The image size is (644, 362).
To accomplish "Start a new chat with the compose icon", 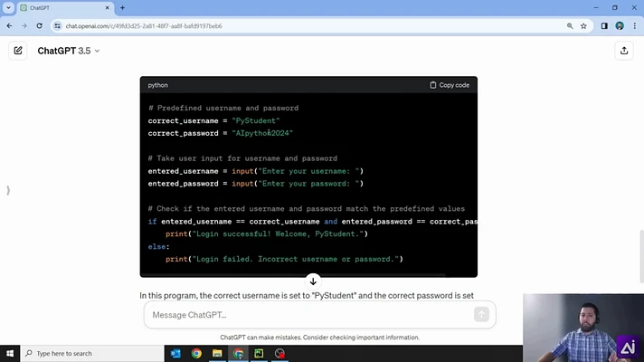I will pyautogui.click(x=18, y=51).
